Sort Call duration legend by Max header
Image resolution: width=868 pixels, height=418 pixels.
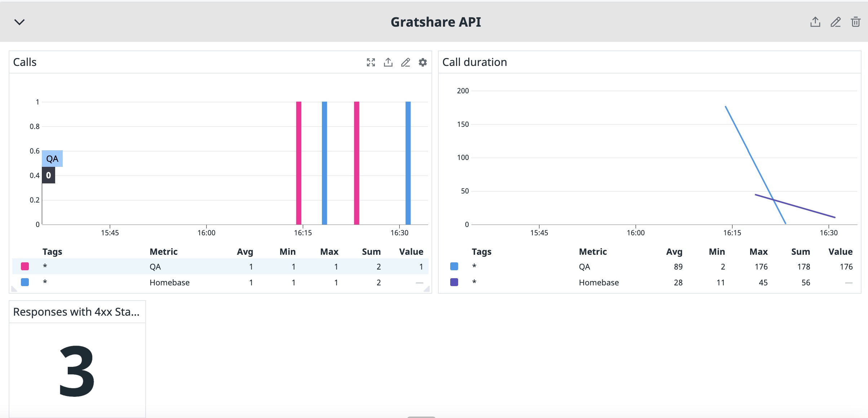tap(758, 252)
